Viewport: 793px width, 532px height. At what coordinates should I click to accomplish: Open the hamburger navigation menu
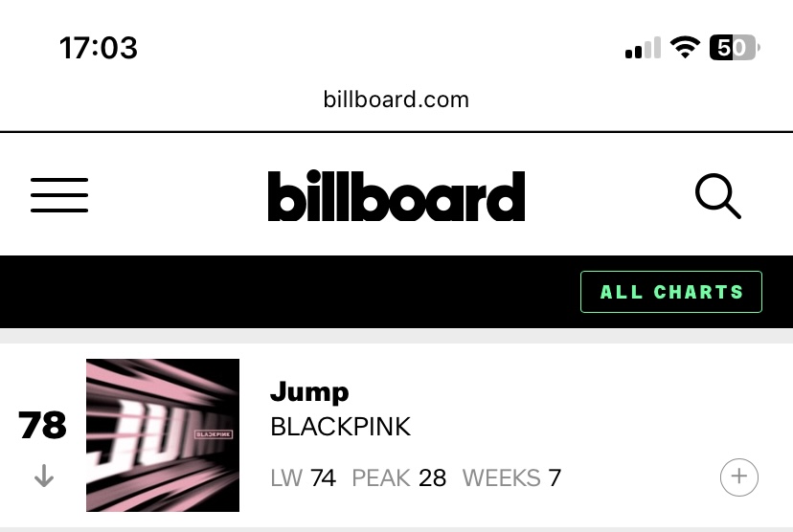(59, 195)
